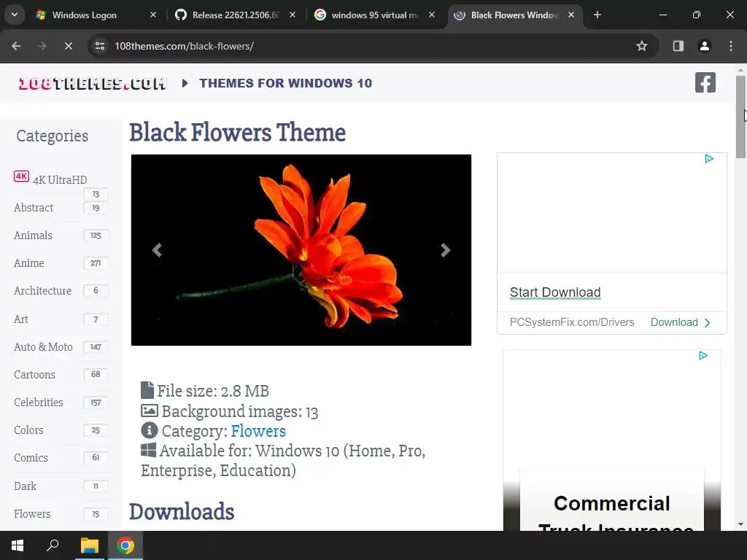Open the Art category
The width and height of the screenshot is (747, 560).
pyautogui.click(x=21, y=319)
